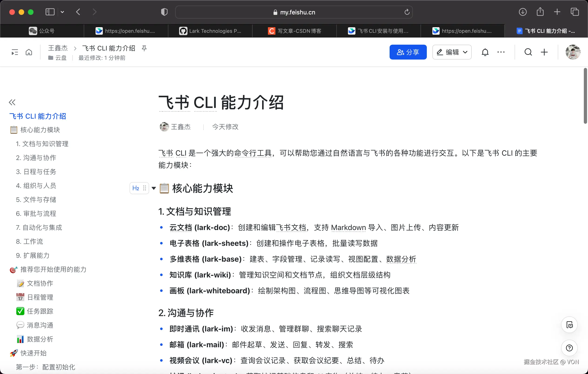Screen dimensions: 588x374
Task: Open the user profile avatar
Action: (573, 52)
